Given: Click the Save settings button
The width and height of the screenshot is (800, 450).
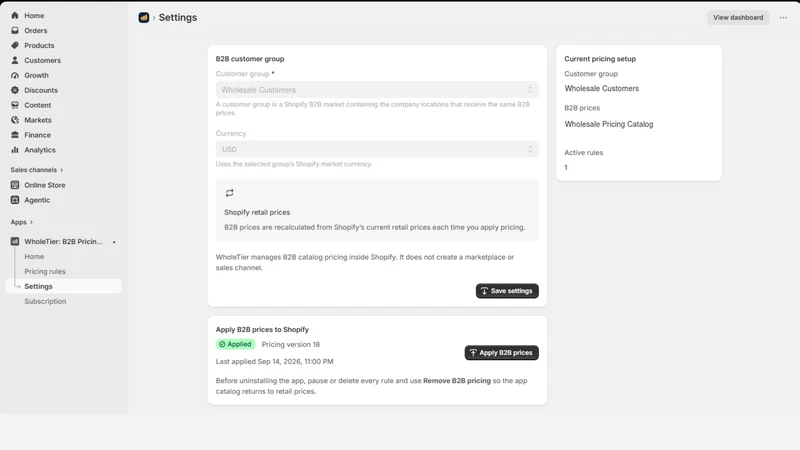Looking at the screenshot, I should tap(507, 291).
